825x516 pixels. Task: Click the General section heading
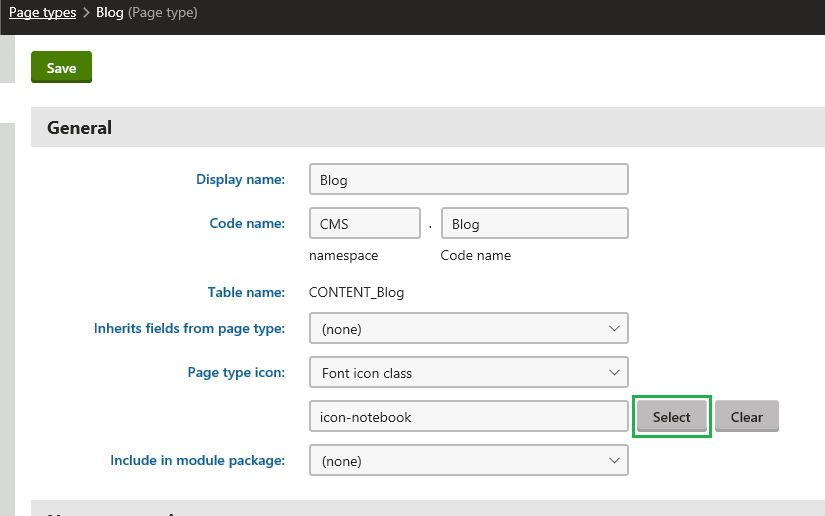coord(79,128)
